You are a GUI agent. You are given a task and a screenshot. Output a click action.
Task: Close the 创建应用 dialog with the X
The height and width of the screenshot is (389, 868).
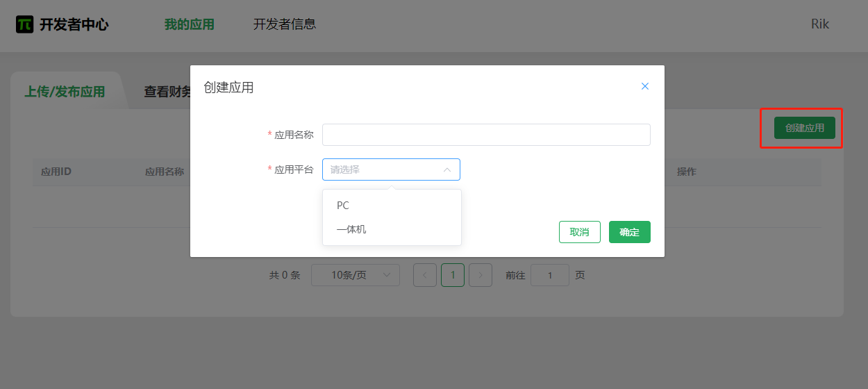coord(645,86)
